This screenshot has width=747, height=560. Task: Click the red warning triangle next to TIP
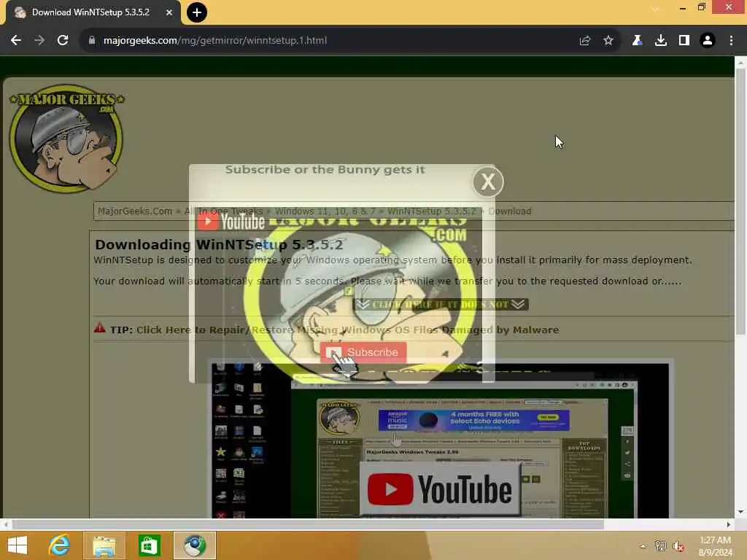point(99,327)
